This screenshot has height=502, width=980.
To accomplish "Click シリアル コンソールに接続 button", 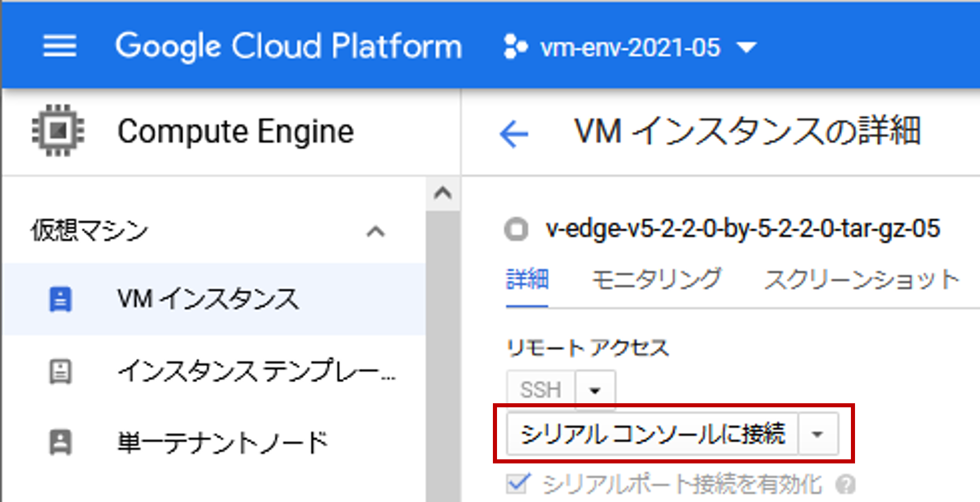I will click(x=652, y=434).
